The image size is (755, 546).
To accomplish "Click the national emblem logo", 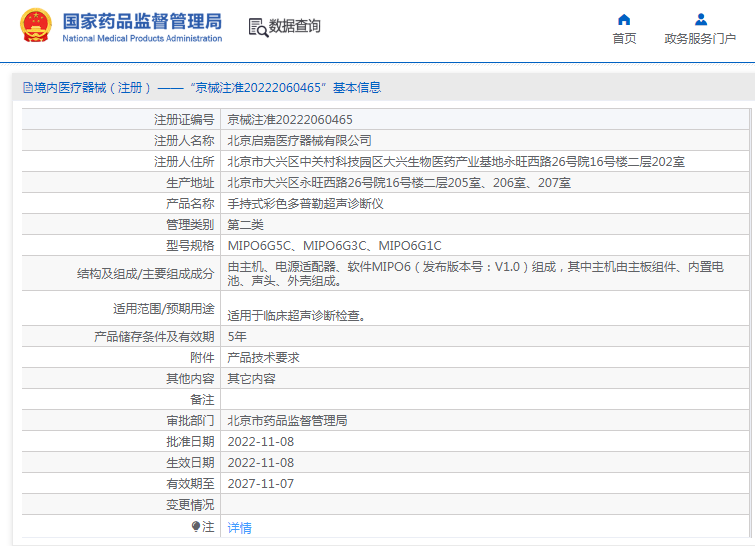I will pos(36,26).
